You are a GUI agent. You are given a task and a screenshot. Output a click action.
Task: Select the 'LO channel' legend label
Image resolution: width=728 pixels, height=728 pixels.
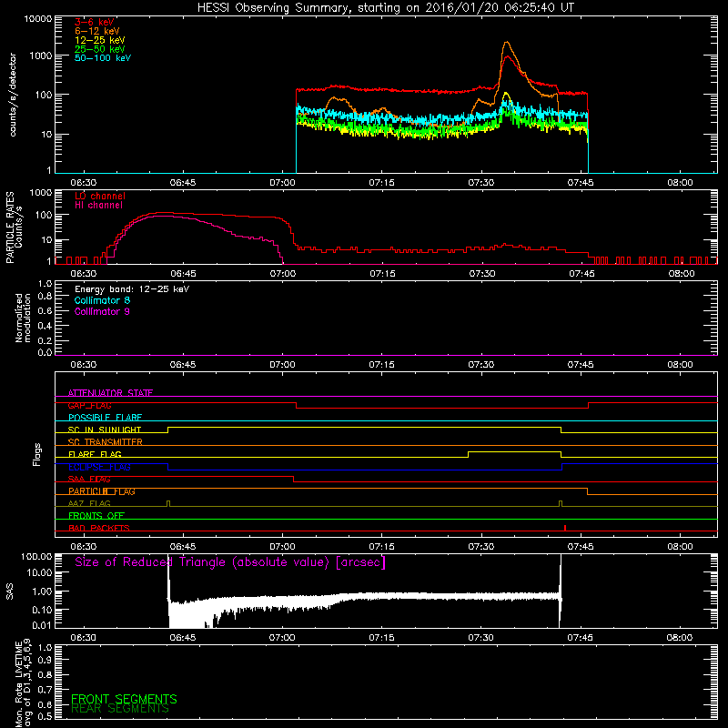pos(100,196)
